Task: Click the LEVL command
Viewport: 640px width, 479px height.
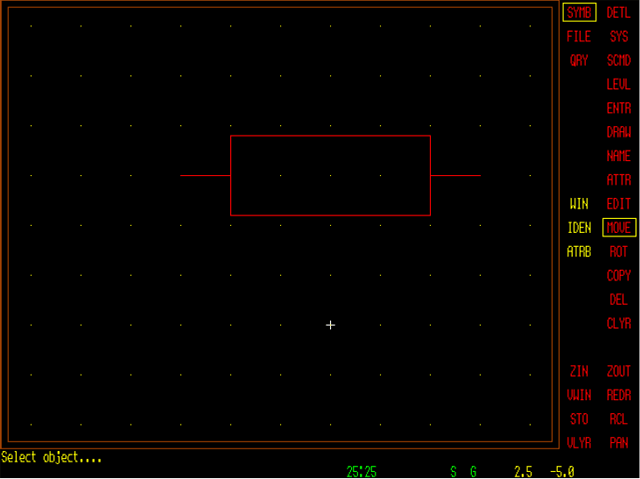Action: click(x=619, y=84)
